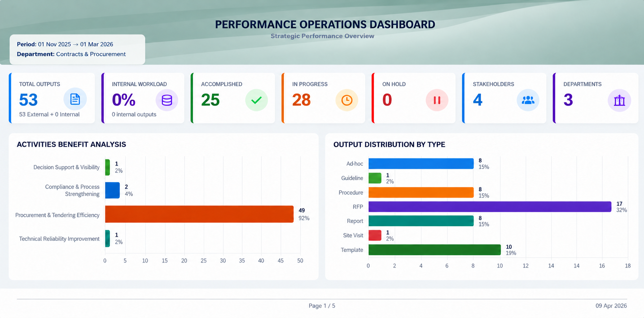
Task: Click the '53 External + 0 Internal' text
Action: [x=49, y=114]
